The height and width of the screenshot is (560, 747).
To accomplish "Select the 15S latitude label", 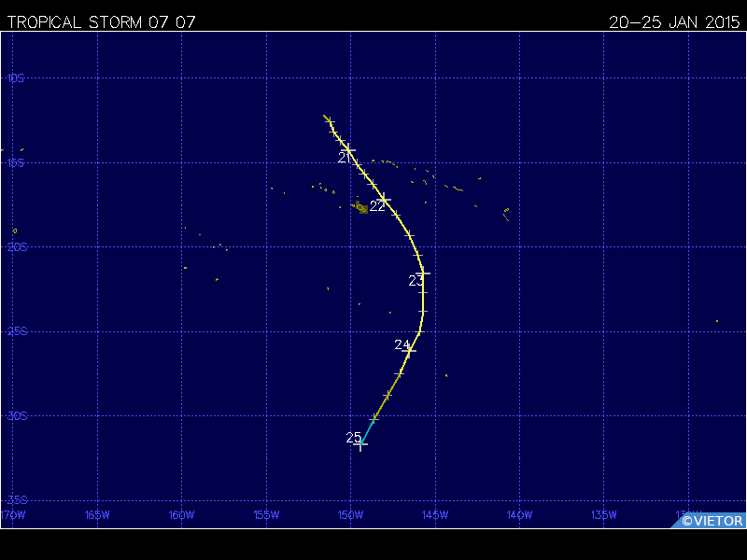I will coord(15,162).
